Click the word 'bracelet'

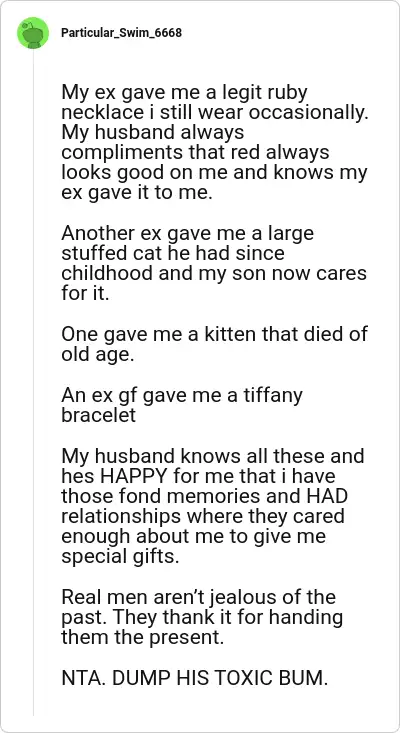[99, 415]
